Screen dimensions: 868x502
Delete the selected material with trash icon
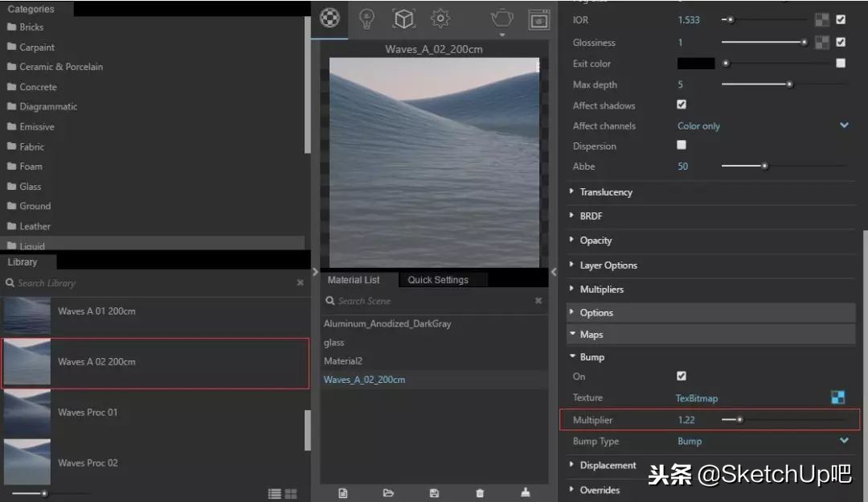tap(480, 492)
